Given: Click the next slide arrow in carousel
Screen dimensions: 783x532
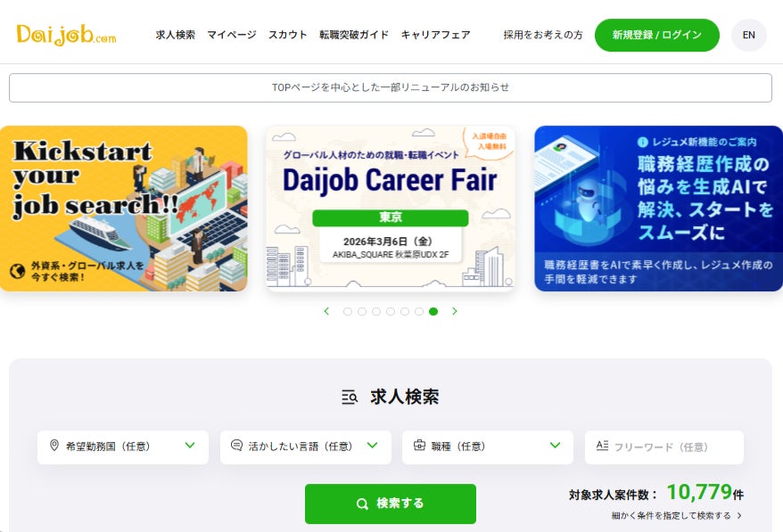Looking at the screenshot, I should [x=455, y=311].
